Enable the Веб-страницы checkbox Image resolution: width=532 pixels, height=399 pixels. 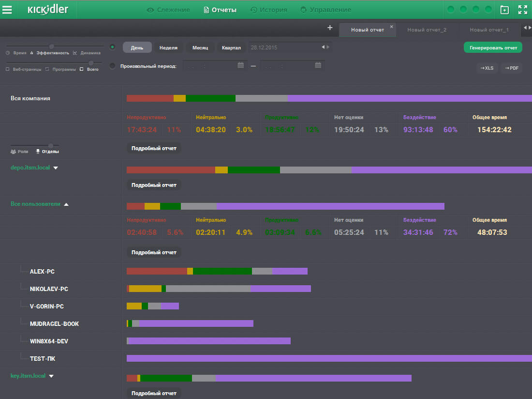pos(7,69)
